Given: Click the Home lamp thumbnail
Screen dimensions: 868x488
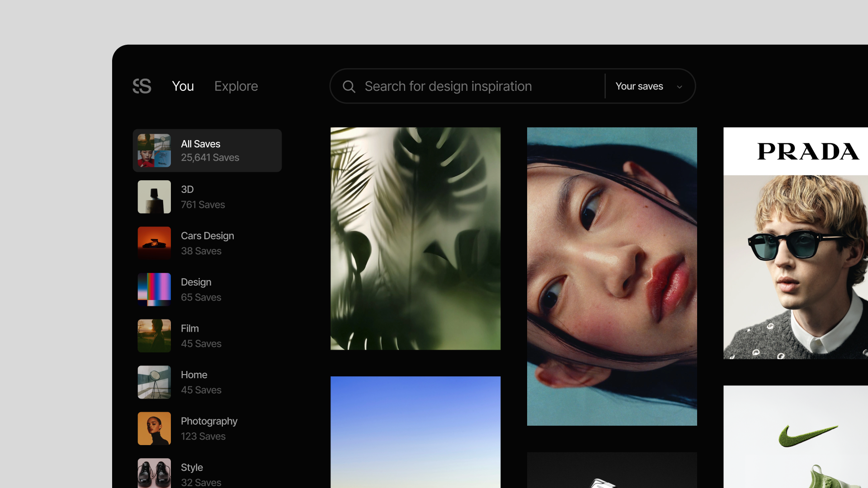Looking at the screenshot, I should pyautogui.click(x=154, y=382).
